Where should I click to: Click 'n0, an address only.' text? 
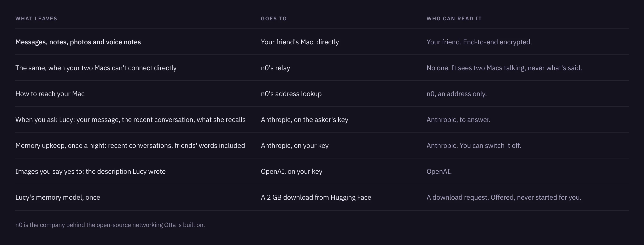click(x=457, y=94)
